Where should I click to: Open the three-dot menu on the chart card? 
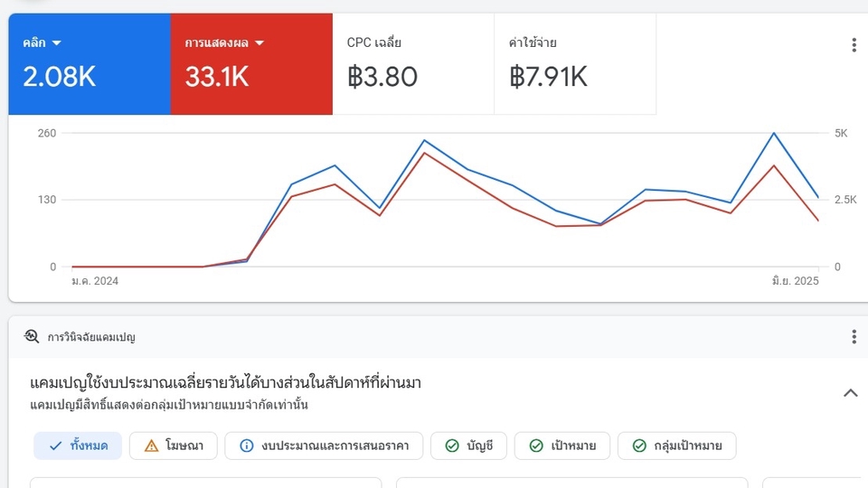[854, 45]
